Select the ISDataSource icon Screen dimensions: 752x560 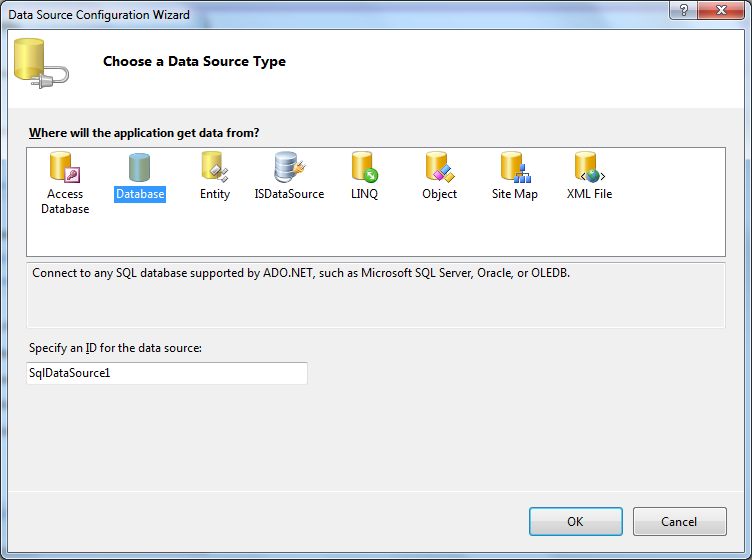click(x=289, y=167)
